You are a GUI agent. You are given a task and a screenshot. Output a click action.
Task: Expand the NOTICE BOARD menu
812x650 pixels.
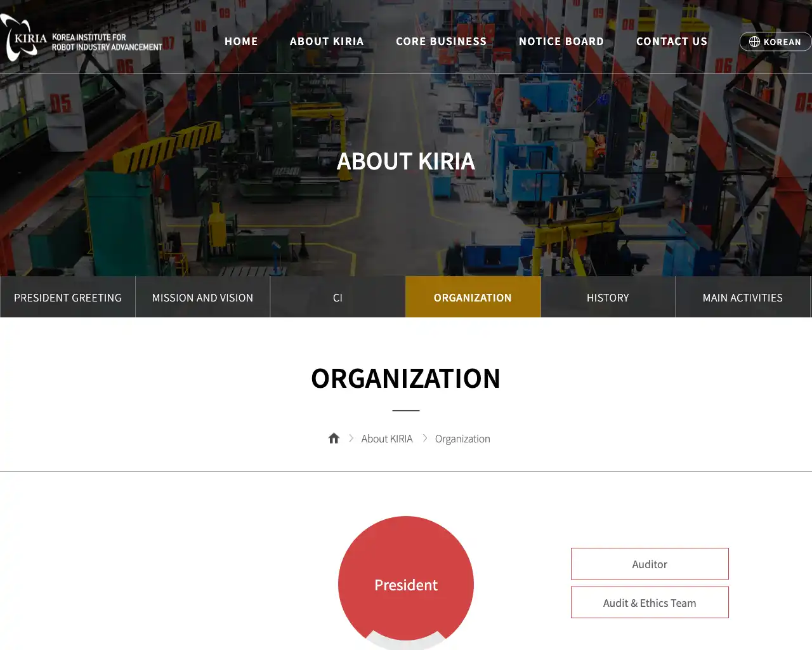[x=561, y=41]
